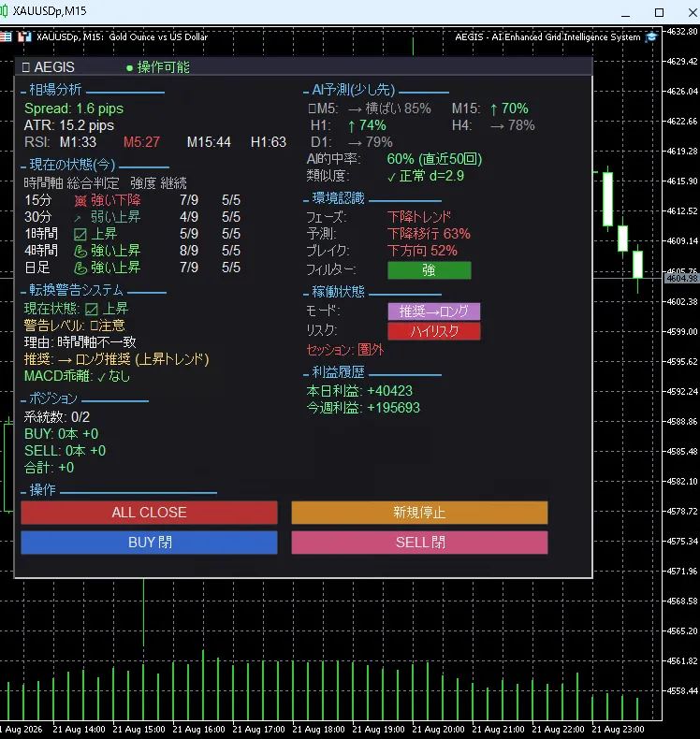The width and height of the screenshot is (700, 739).
Task: Click the 今週利益: +195693 value
Action: pyautogui.click(x=363, y=408)
